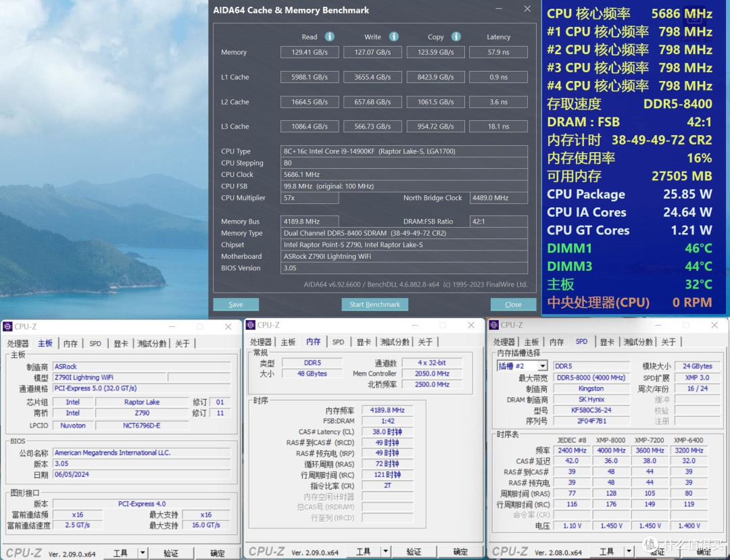Click the Read info icon in AIDA64

coord(330,36)
